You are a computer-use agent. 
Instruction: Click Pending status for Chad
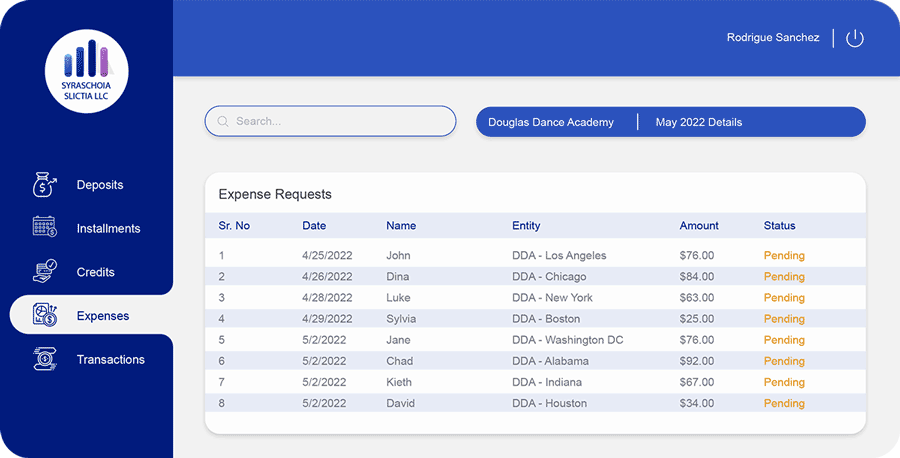coord(784,361)
